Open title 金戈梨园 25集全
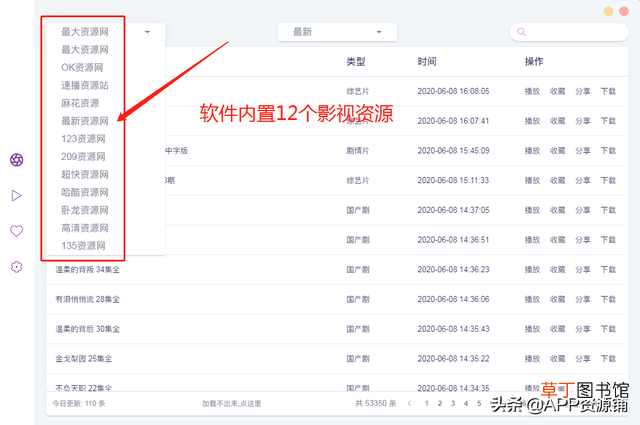The image size is (640, 425). point(84,359)
